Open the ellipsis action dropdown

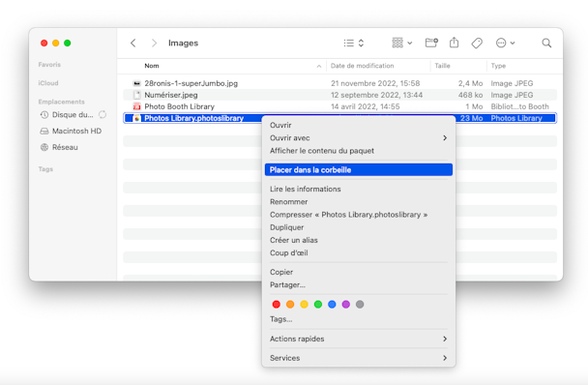pos(505,44)
